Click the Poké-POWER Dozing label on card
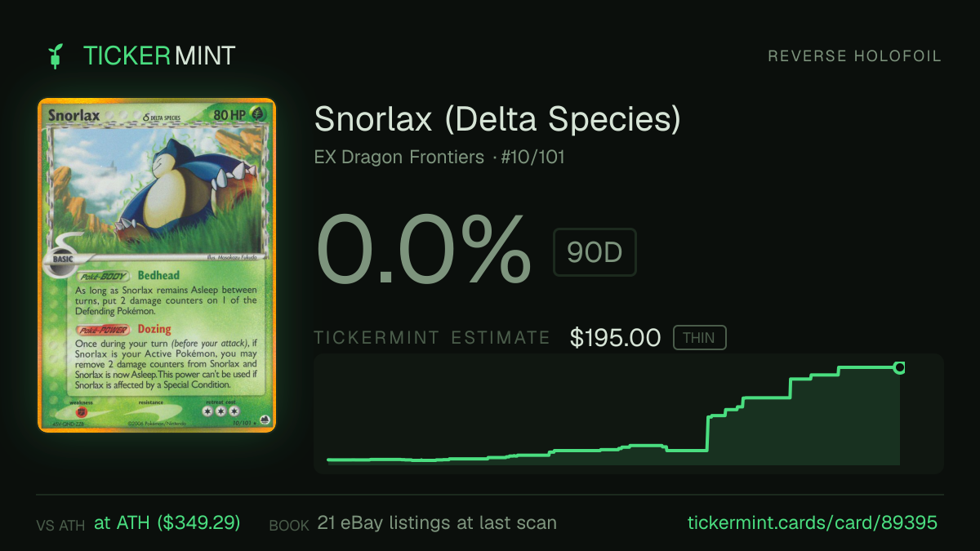The width and height of the screenshot is (980, 551). coord(124,329)
